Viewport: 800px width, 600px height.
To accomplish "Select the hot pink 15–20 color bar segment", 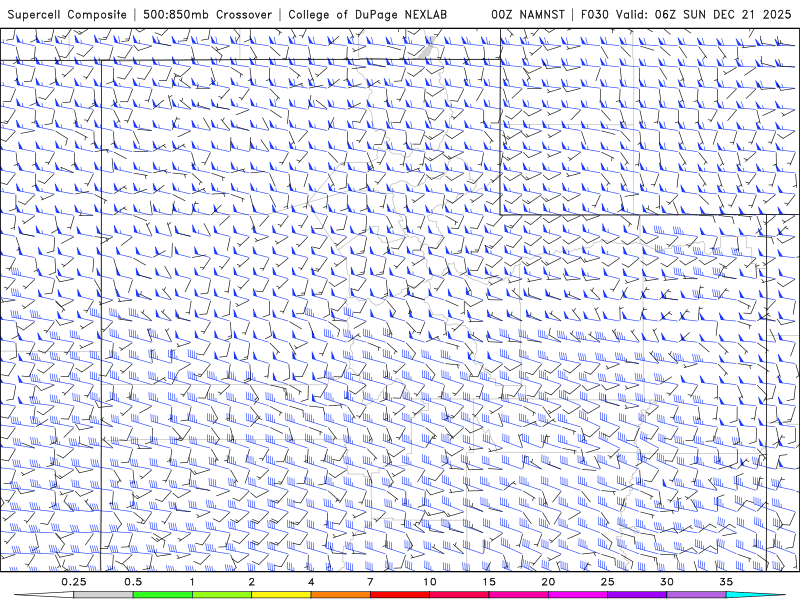I will pyautogui.click(x=518, y=595).
